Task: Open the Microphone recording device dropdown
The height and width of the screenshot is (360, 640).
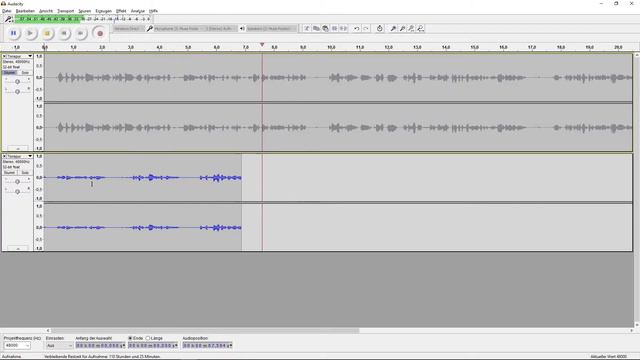Action: [x=177, y=29]
